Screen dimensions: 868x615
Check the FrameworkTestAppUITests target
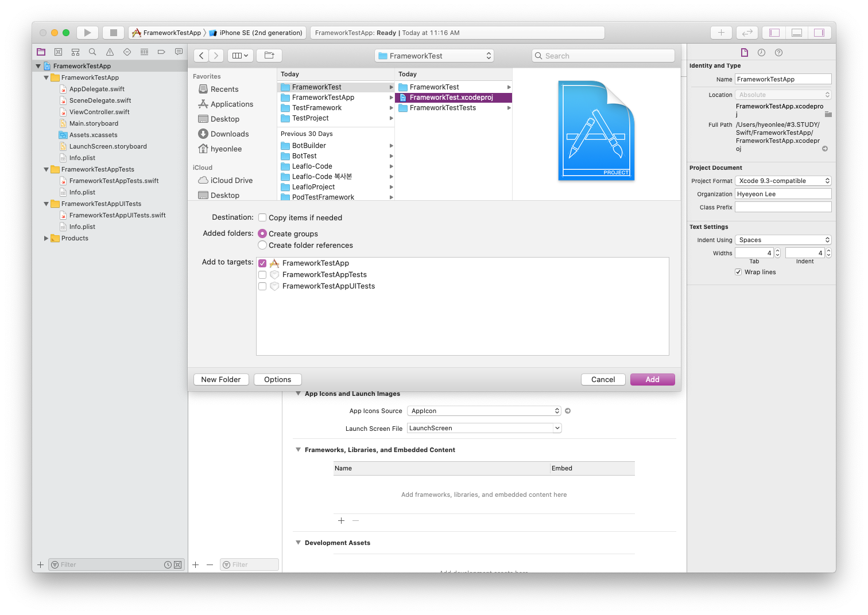coord(262,286)
